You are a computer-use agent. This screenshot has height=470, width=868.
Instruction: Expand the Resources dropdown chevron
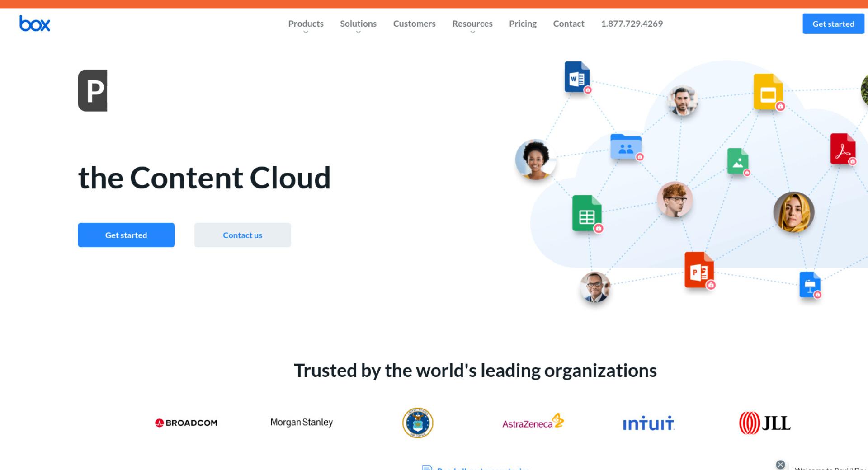coord(472,32)
